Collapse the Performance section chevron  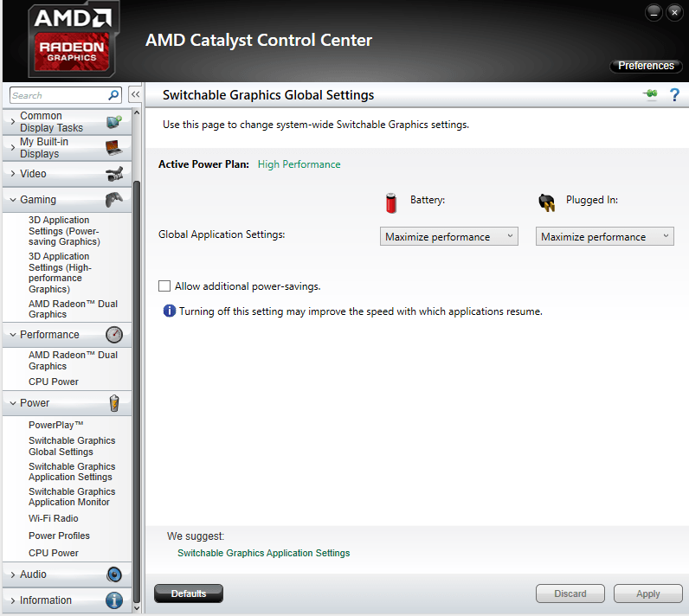coord(13,335)
